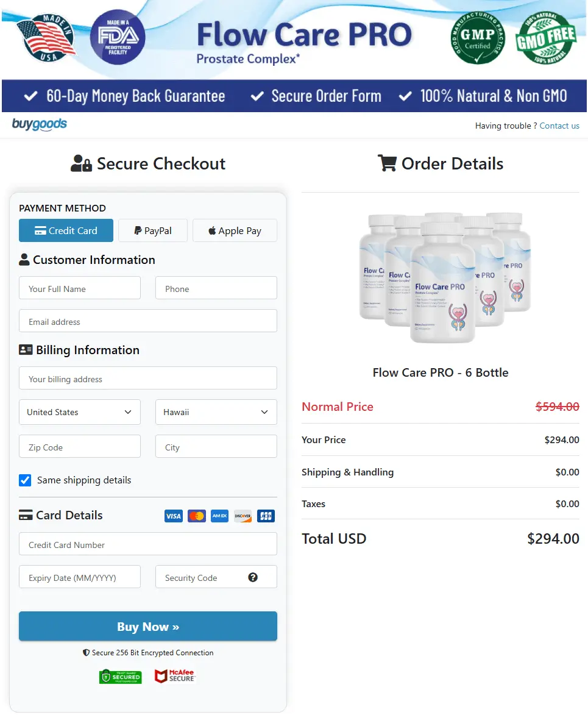Viewport: 588px width, 715px height.
Task: Click the Visa card icon
Action: pos(173,516)
